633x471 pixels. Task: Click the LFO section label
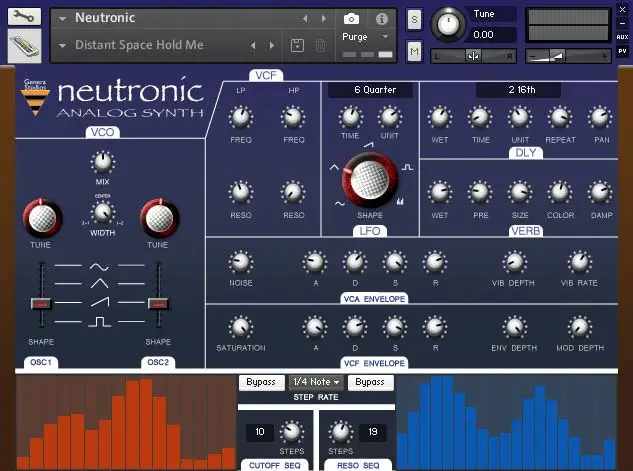coord(370,231)
